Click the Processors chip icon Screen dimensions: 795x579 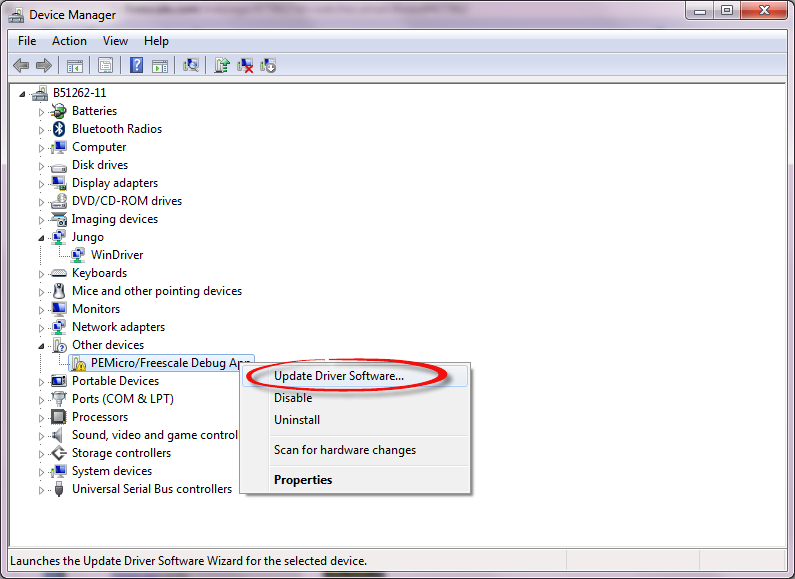tap(59, 417)
